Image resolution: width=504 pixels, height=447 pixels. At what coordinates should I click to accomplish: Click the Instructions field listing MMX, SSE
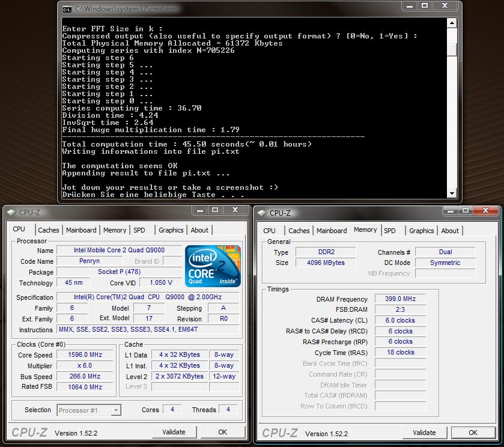pyautogui.click(x=148, y=330)
